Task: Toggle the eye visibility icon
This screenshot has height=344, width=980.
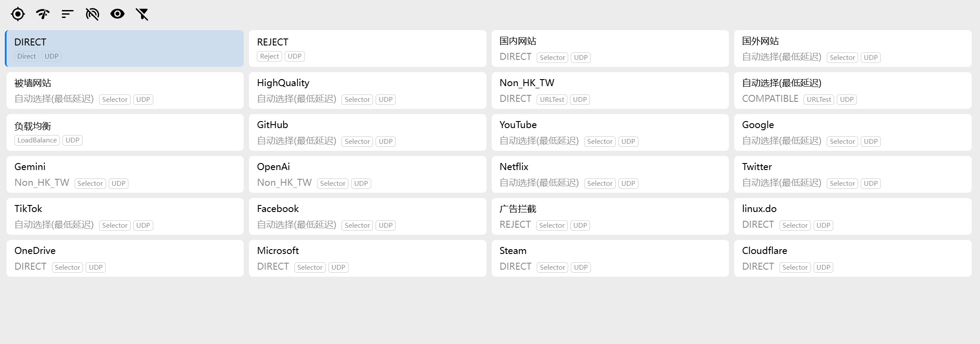Action: point(117,14)
